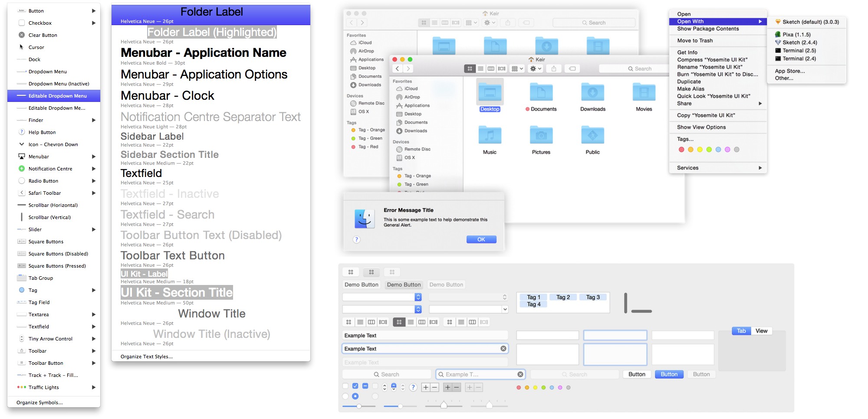Expand the Traffic Lights symbols submenu
868x419 pixels.
(54, 387)
